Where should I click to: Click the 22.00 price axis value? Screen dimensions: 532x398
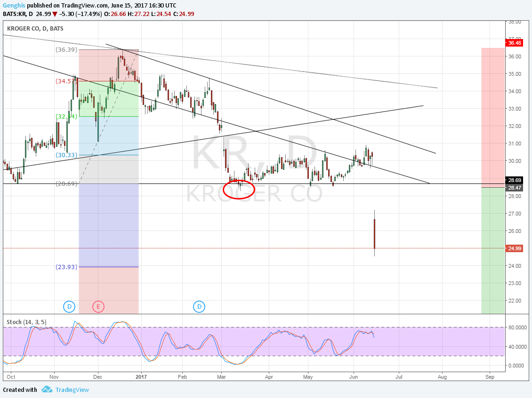click(x=515, y=301)
